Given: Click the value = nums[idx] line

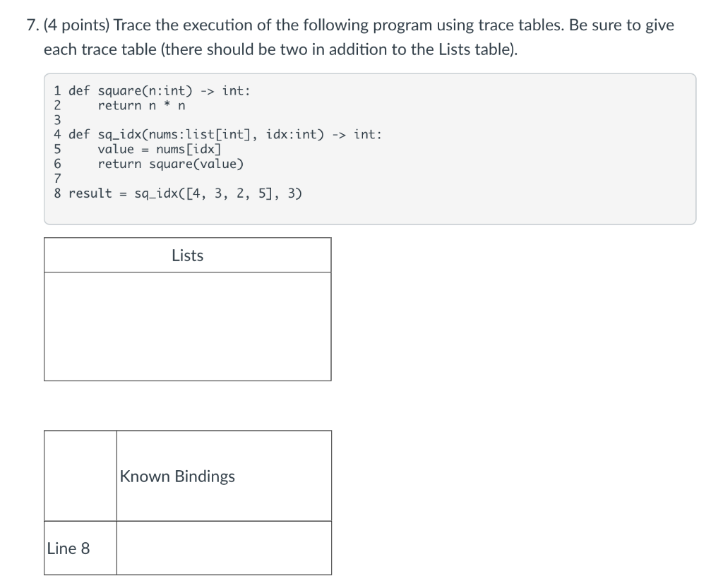Looking at the screenshot, I should pos(160,150).
